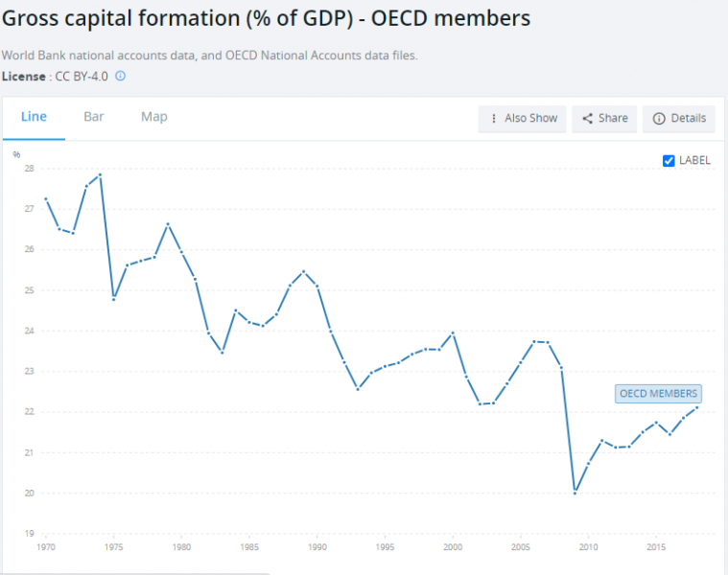Click the 1975 data point on line
Screen dimensions: 728x575
[x=113, y=299]
